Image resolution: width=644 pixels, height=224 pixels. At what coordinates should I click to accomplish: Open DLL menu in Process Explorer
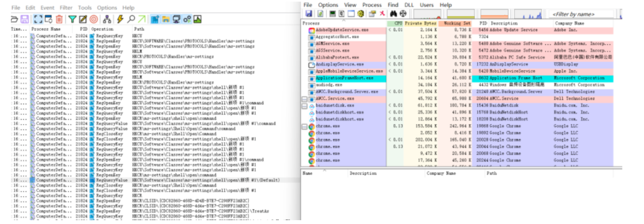coord(409,5)
